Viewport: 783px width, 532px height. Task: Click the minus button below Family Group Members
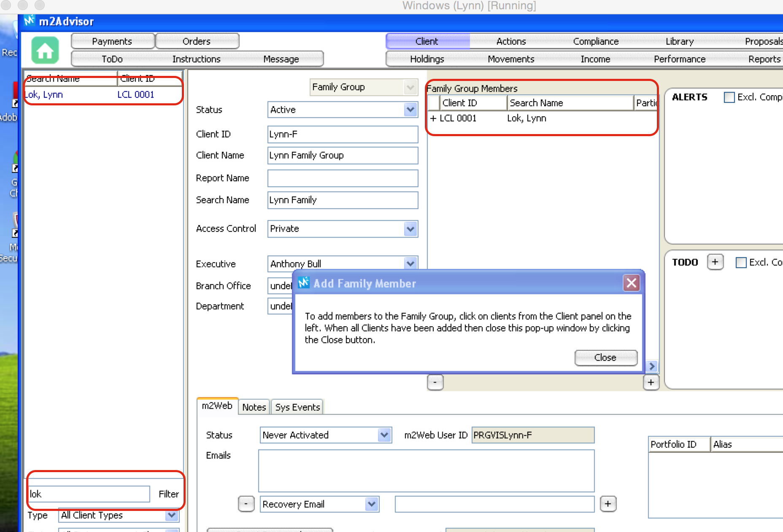[x=435, y=382]
